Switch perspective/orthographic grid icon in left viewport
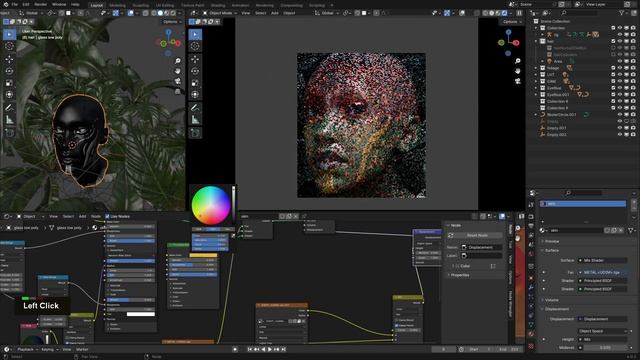This screenshot has width=640, height=360. pyautogui.click(x=178, y=91)
